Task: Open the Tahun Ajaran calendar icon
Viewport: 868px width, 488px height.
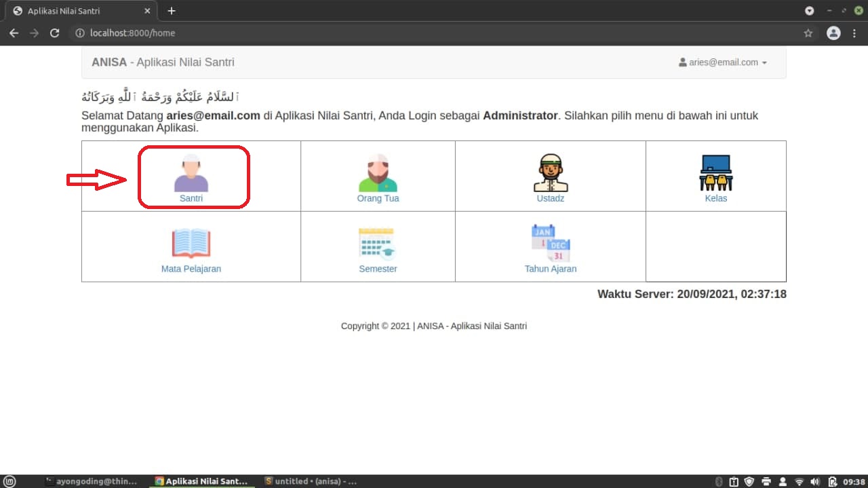Action: pyautogui.click(x=551, y=242)
